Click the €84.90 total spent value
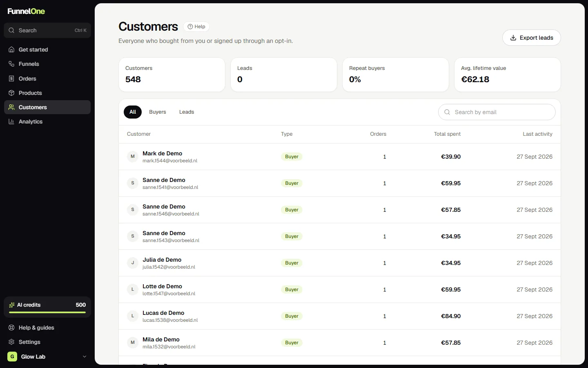This screenshot has width=588, height=368. point(451,316)
